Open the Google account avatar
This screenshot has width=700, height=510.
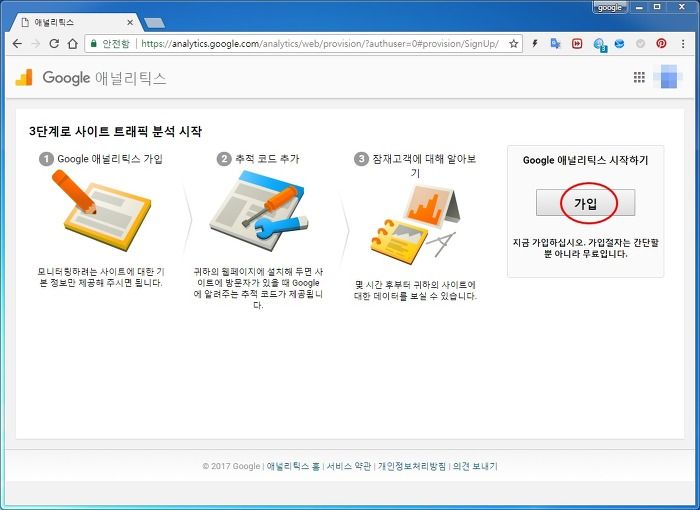click(668, 77)
